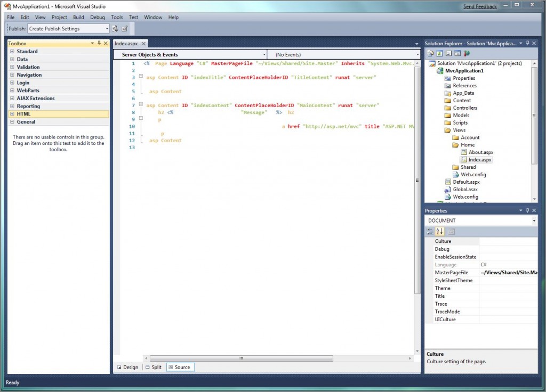Open the Help menu
546x392 pixels.
coord(173,17)
